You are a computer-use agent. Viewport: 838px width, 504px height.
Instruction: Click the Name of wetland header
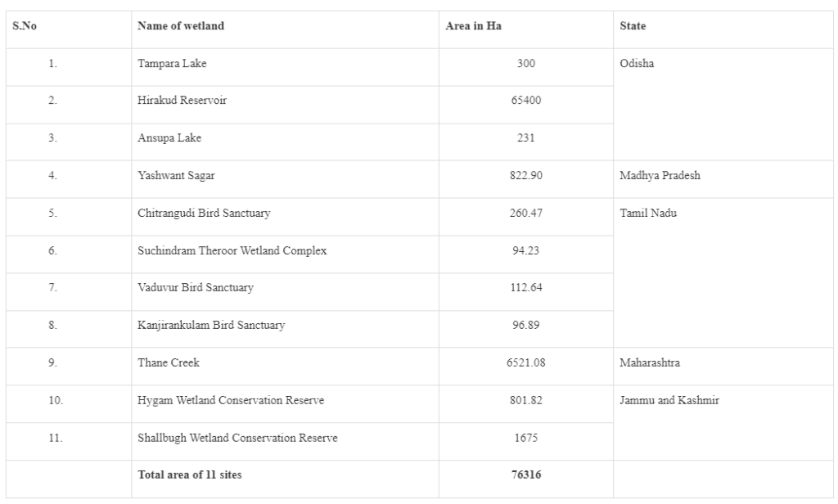180,27
